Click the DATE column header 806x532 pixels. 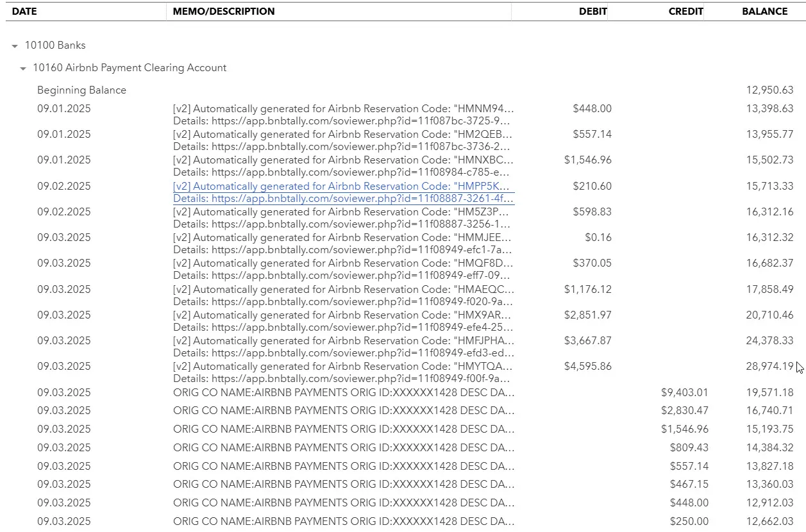coord(24,12)
